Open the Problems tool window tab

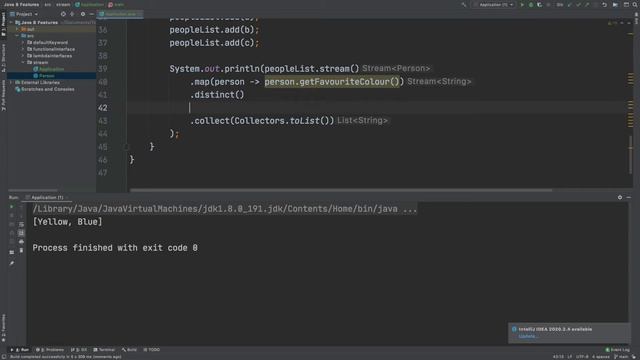coord(50,350)
